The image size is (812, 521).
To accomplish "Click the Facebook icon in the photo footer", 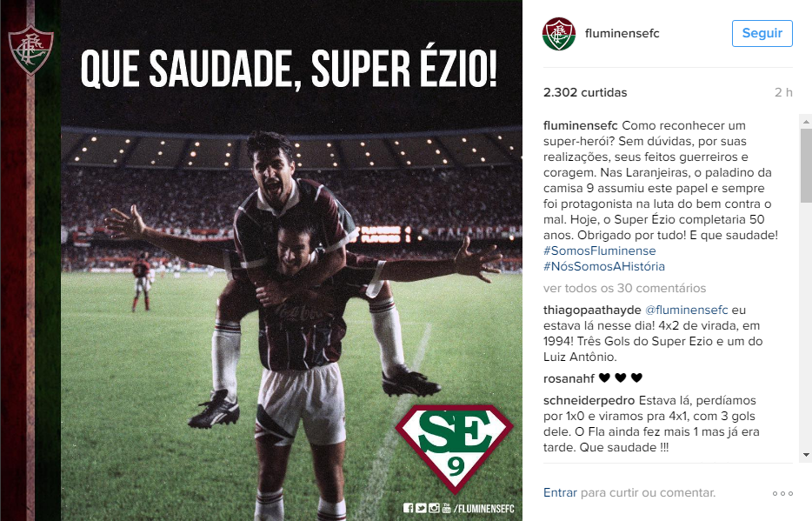I will tap(408, 508).
